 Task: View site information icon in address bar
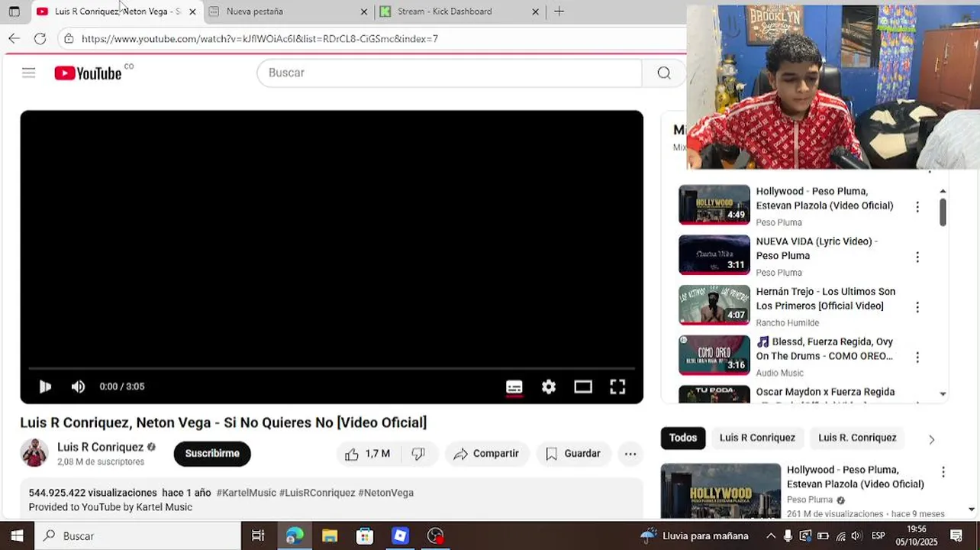click(69, 38)
